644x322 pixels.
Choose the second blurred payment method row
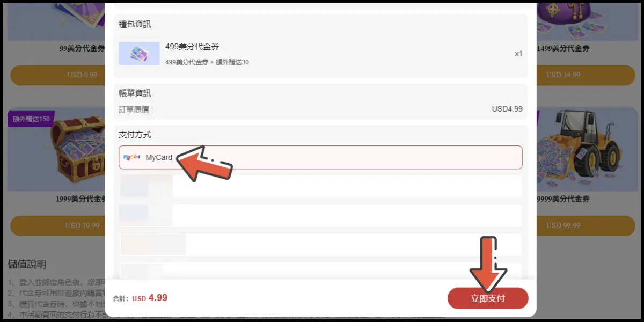coord(320,186)
